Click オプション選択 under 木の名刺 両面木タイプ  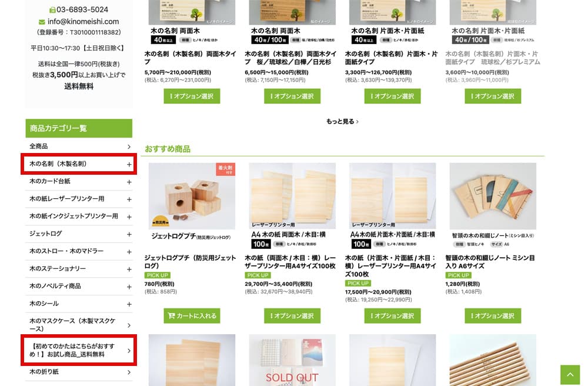tap(192, 96)
